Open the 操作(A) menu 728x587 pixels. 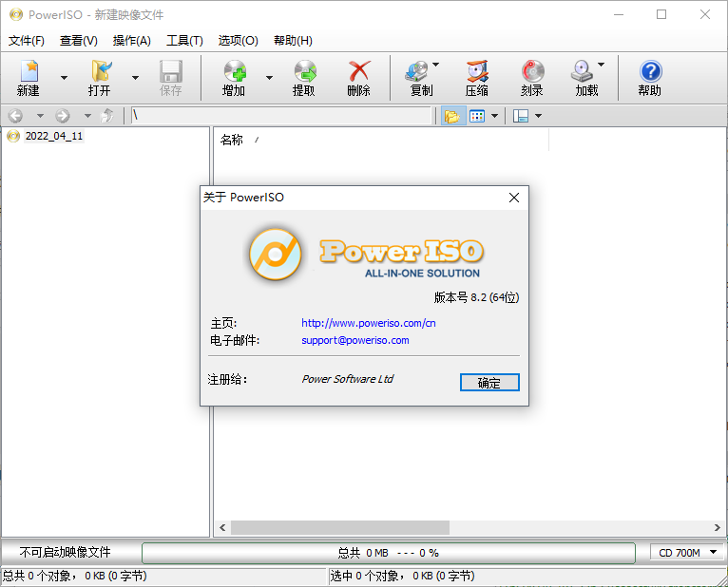[x=131, y=41]
